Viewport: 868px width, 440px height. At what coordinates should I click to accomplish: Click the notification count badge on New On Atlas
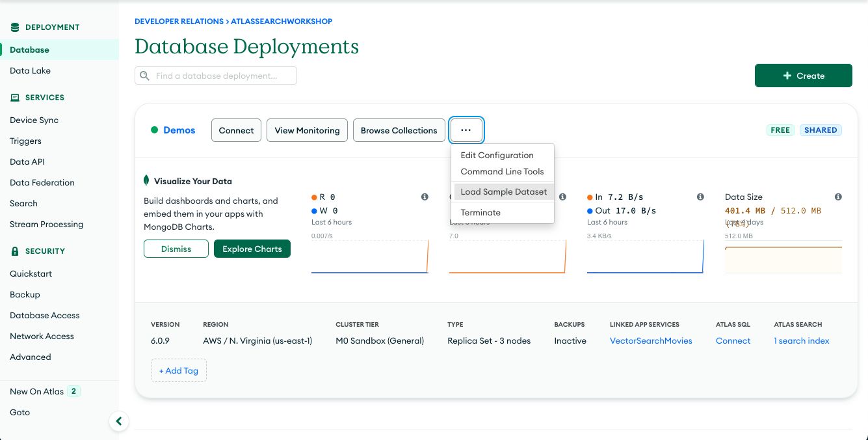click(x=73, y=392)
